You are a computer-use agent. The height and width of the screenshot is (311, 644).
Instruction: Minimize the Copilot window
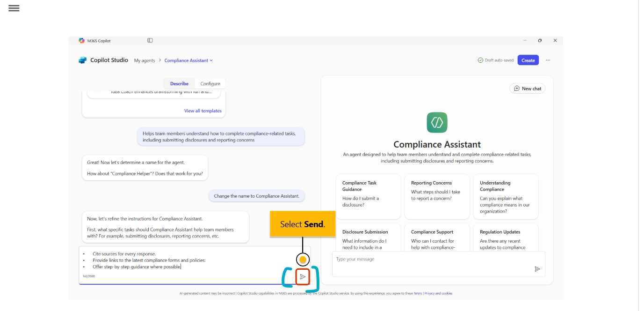(x=525, y=41)
